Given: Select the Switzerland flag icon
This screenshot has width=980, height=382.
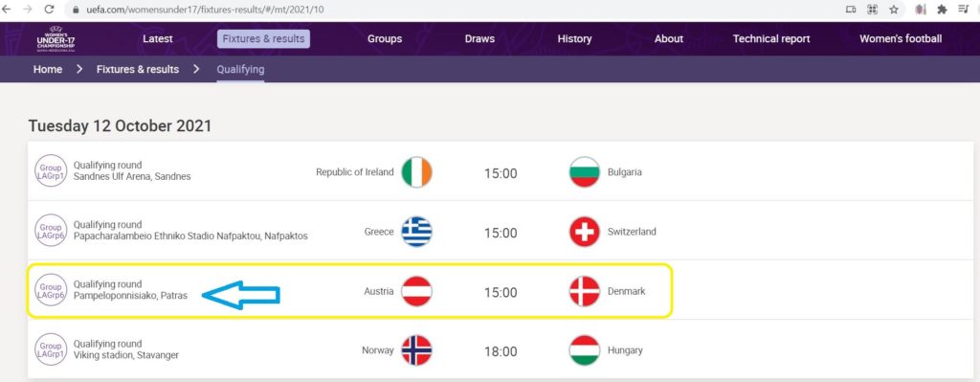Looking at the screenshot, I should click(x=585, y=232).
